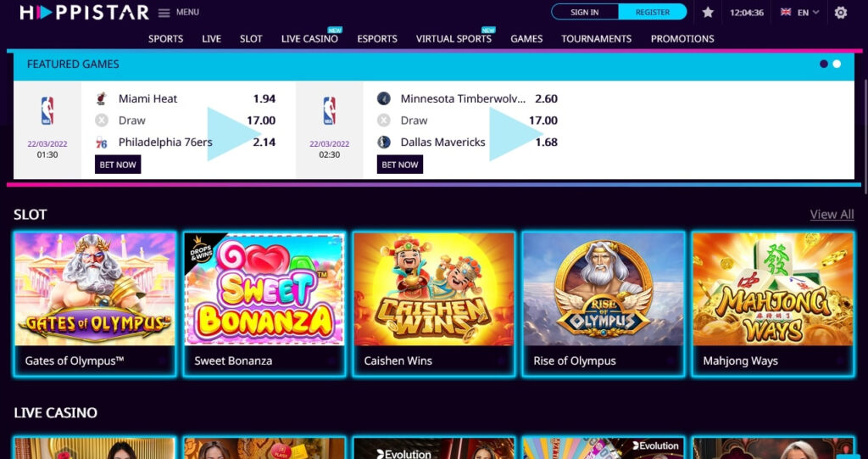The height and width of the screenshot is (459, 868).
Task: Open the TOURNAMENTS menu item
Action: (596, 39)
